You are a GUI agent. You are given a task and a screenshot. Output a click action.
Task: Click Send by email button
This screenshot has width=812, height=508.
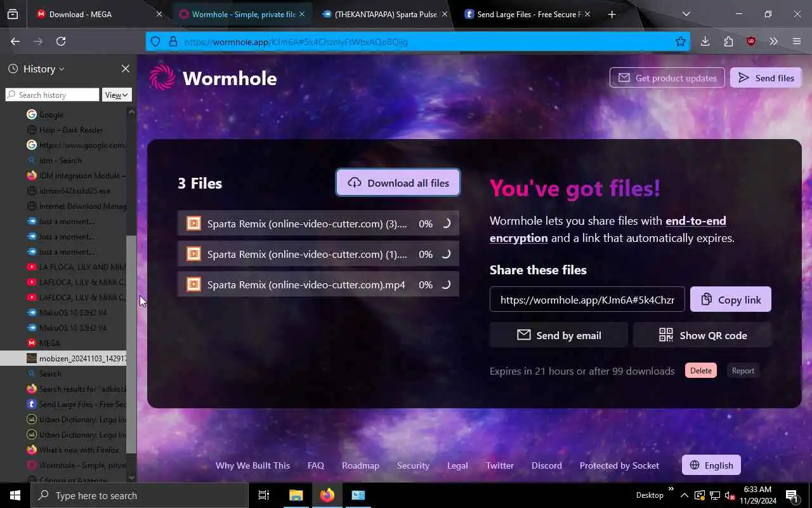pos(559,335)
